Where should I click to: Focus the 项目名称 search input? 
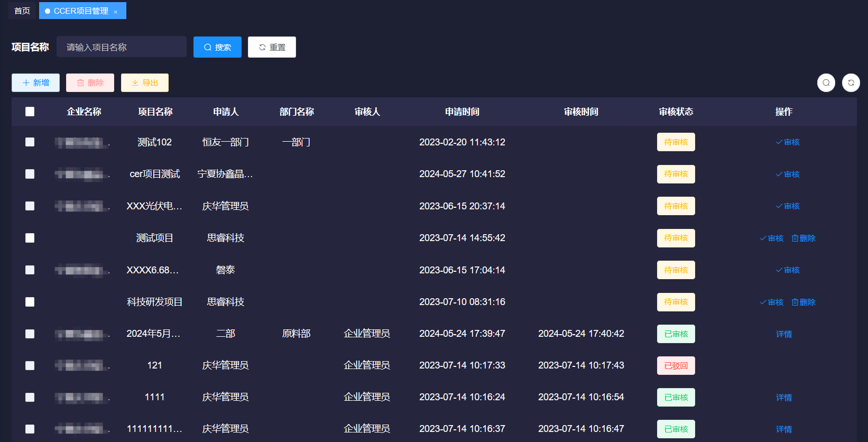click(x=122, y=47)
